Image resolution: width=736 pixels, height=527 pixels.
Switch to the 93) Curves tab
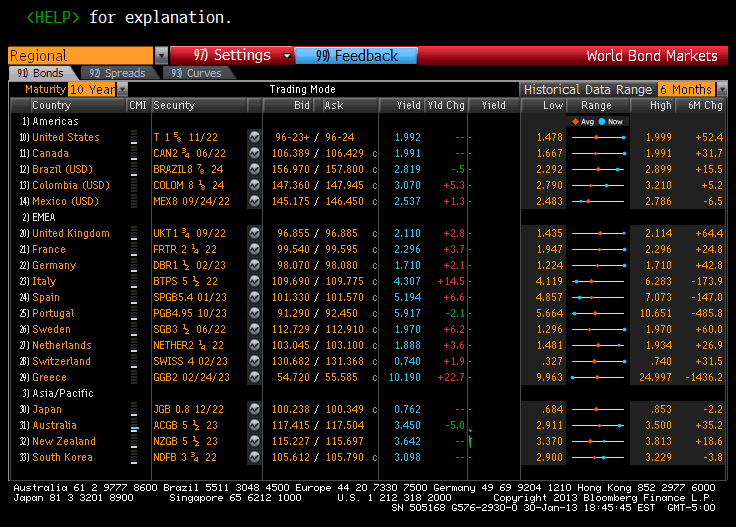click(x=196, y=73)
